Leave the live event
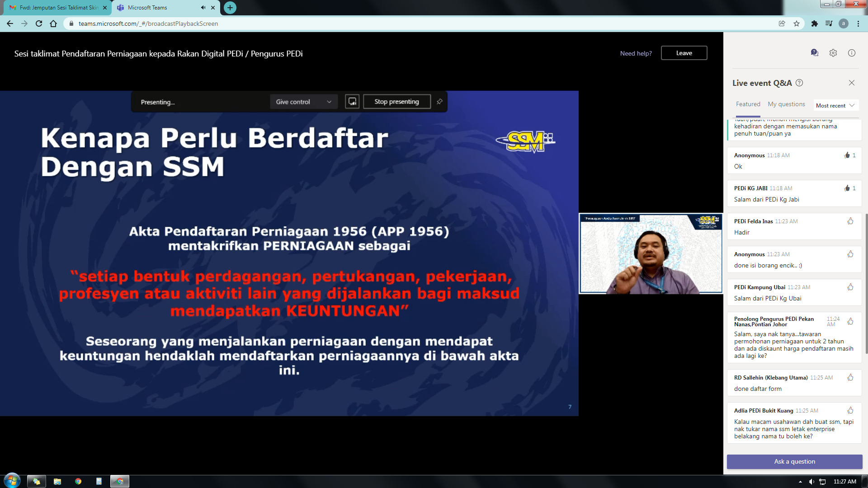 point(684,53)
